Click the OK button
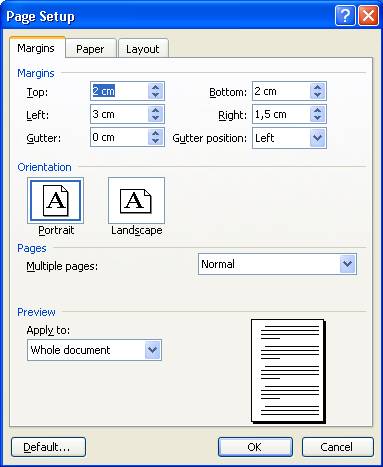 pos(255,447)
